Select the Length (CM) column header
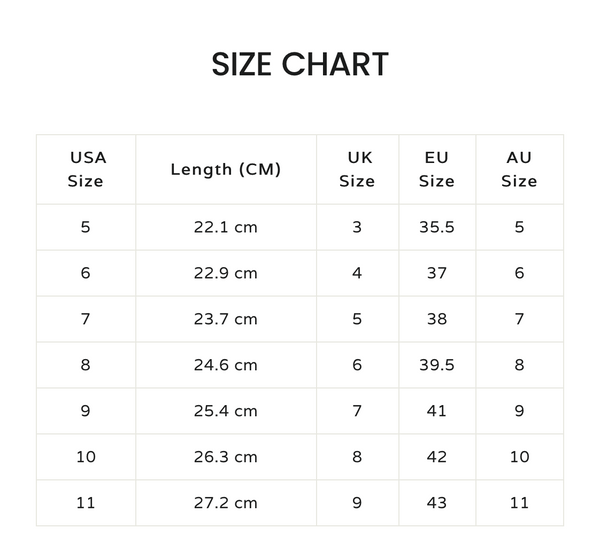Image resolution: width=600 pixels, height=544 pixels. (226, 169)
